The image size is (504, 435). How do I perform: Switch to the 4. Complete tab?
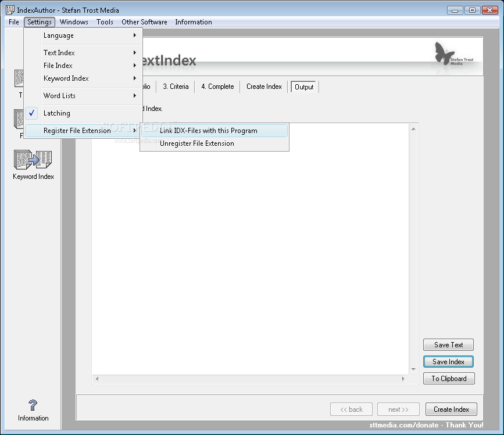coord(217,87)
